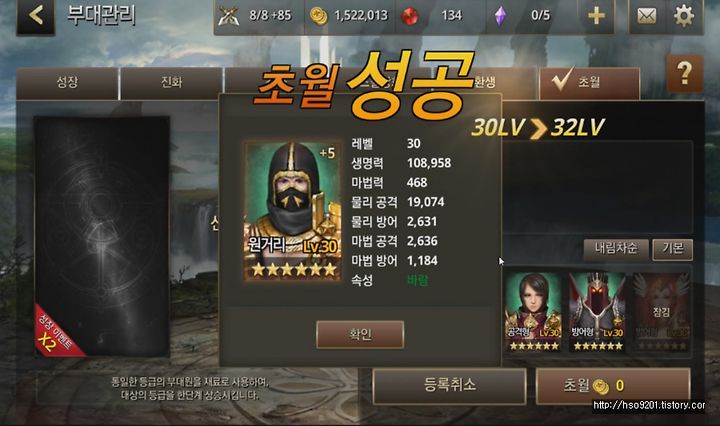Image resolution: width=720 pixels, height=426 pixels.
Task: Click the 등록취소 button
Action: tap(450, 385)
